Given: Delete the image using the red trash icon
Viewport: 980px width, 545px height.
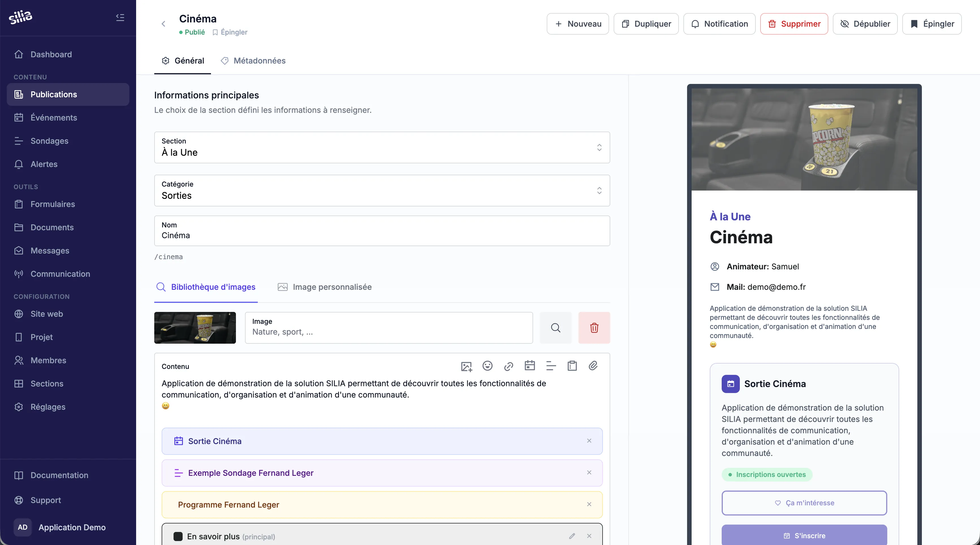Looking at the screenshot, I should tap(594, 328).
